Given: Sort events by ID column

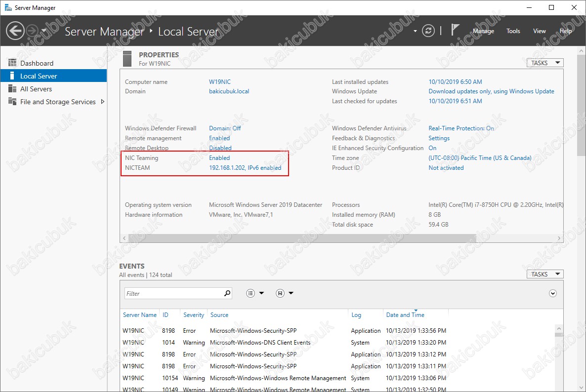Looking at the screenshot, I should point(165,314).
